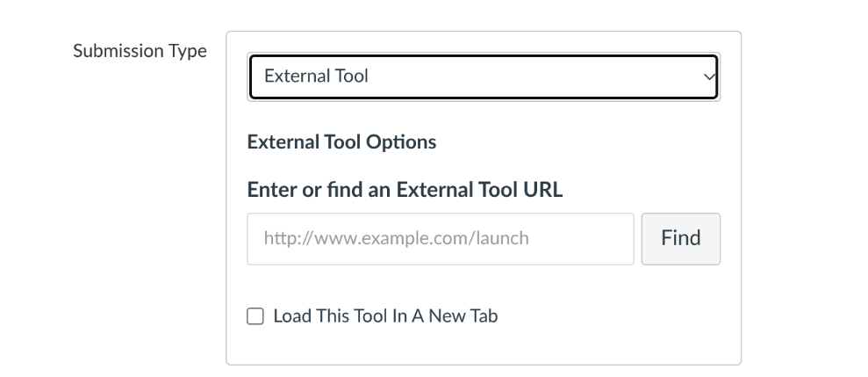Select the "External Tool" text in the dropdown
Screen dimensions: 868x377
point(316,76)
